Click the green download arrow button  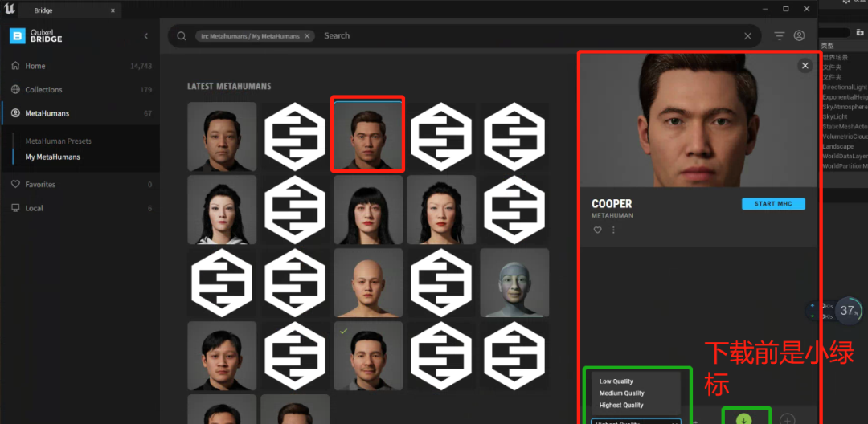coord(743,419)
